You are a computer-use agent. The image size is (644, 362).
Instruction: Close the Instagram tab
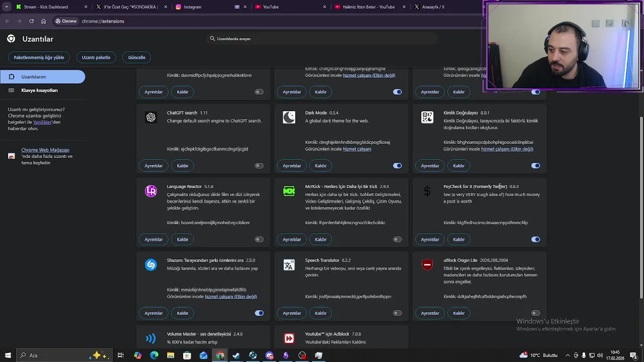(245, 7)
